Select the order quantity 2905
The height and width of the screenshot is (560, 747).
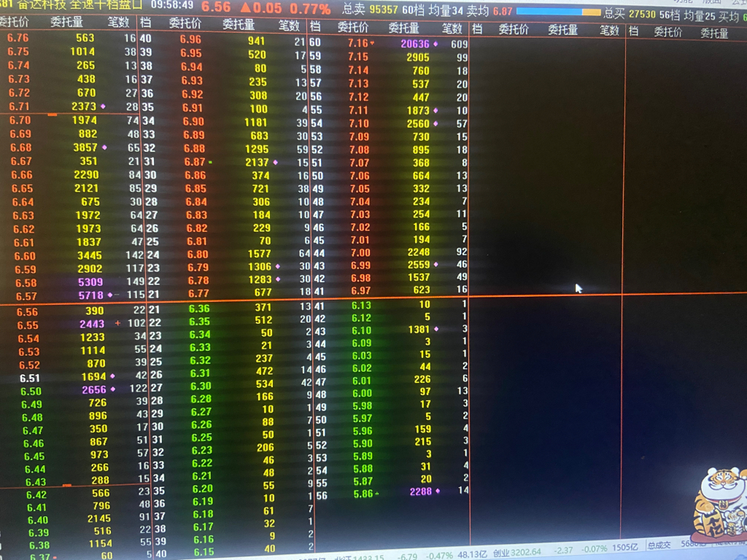click(x=418, y=57)
